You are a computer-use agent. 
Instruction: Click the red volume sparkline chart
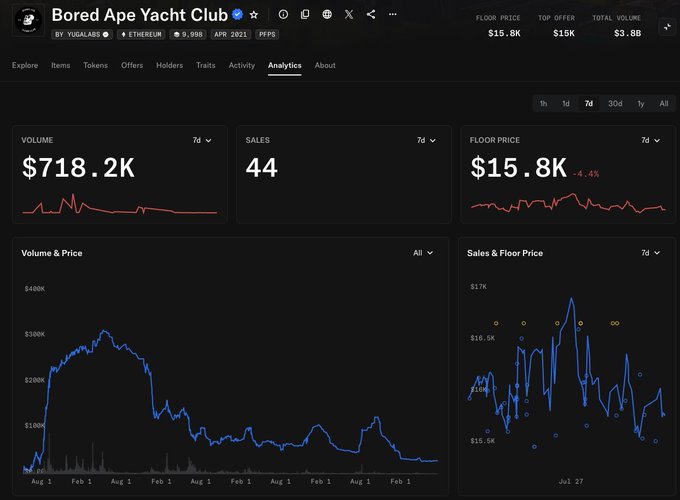pos(120,204)
